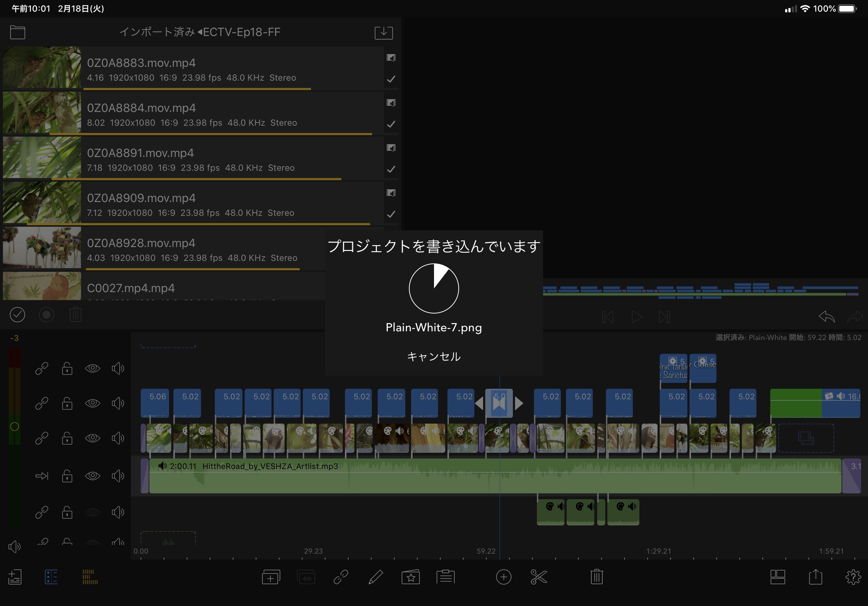Image resolution: width=868 pixels, height=606 pixels.
Task: Click the add circle plus icon
Action: coord(503,577)
